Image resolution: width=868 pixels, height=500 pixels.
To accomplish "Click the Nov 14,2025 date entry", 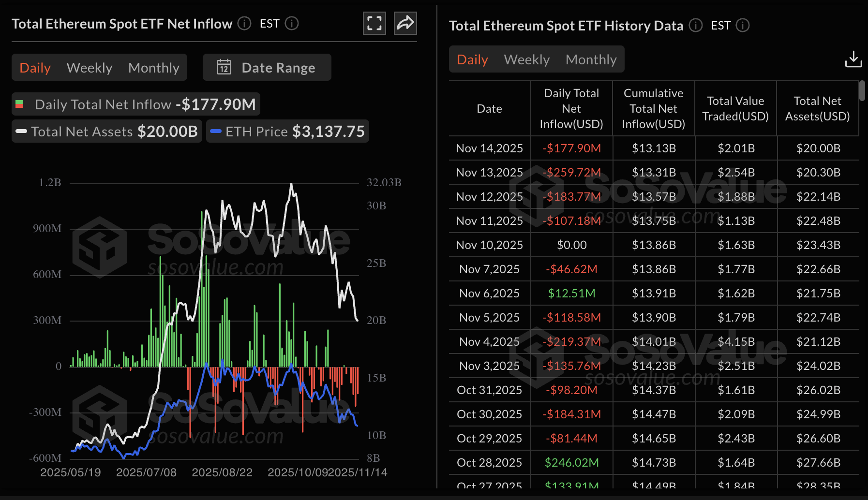I will 489,148.
